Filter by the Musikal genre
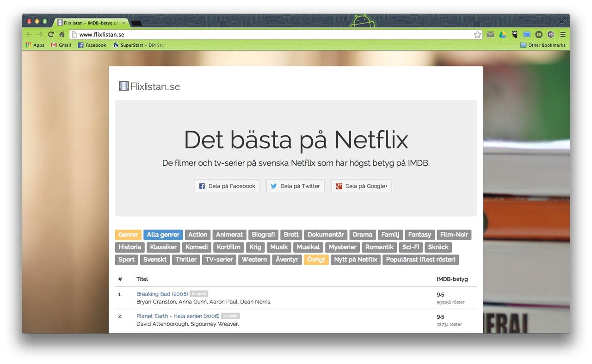592x364 pixels. [x=308, y=247]
